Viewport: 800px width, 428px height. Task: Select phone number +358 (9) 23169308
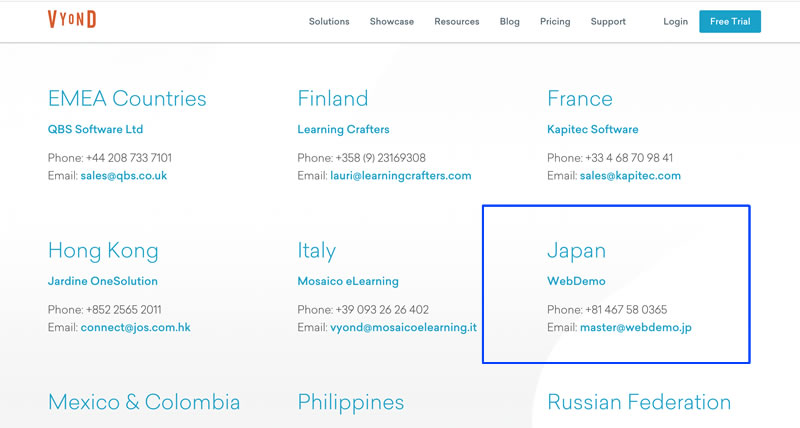click(x=380, y=158)
